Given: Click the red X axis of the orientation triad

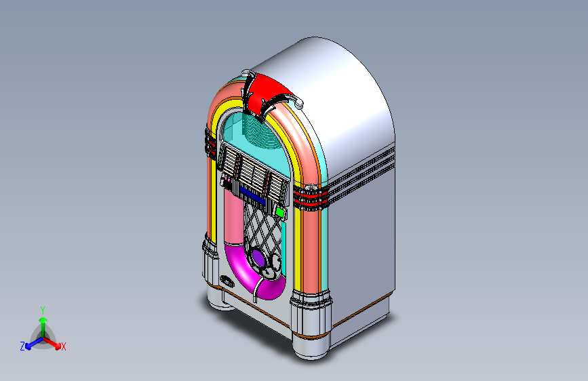Looking at the screenshot, I should (x=53, y=343).
